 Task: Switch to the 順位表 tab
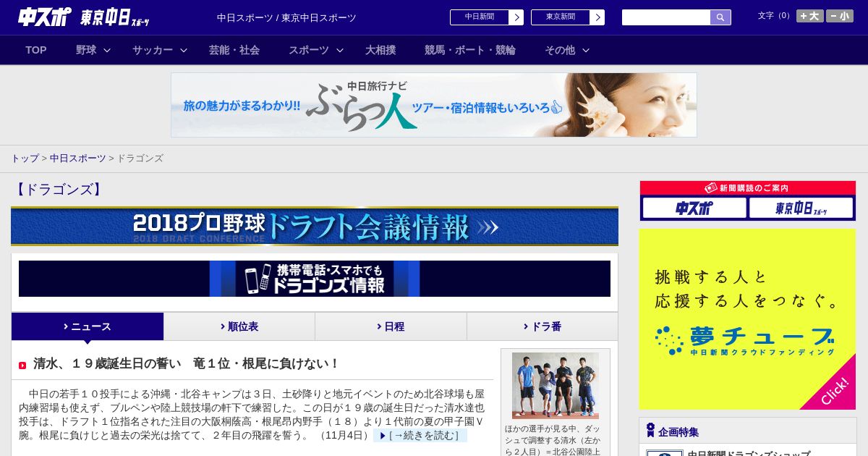pos(239,326)
